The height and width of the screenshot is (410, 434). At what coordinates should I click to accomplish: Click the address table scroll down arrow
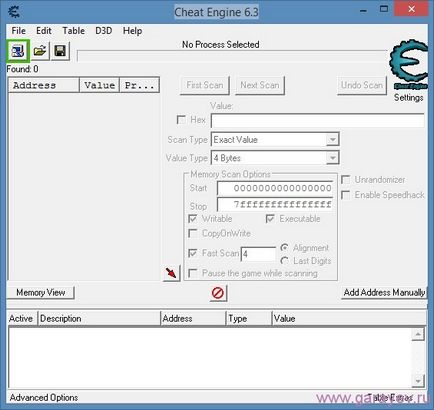click(x=418, y=380)
